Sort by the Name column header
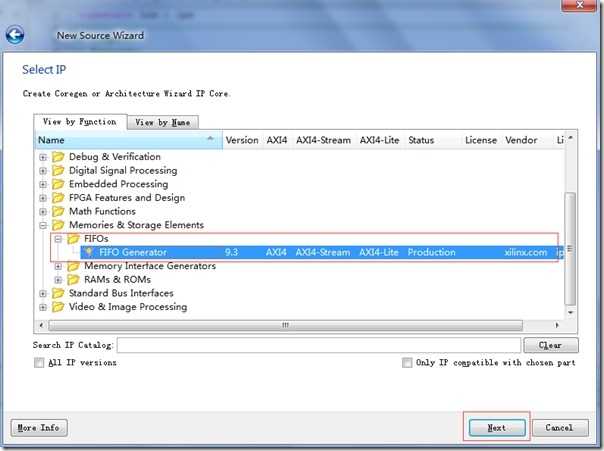The height and width of the screenshot is (451, 604). coord(129,140)
